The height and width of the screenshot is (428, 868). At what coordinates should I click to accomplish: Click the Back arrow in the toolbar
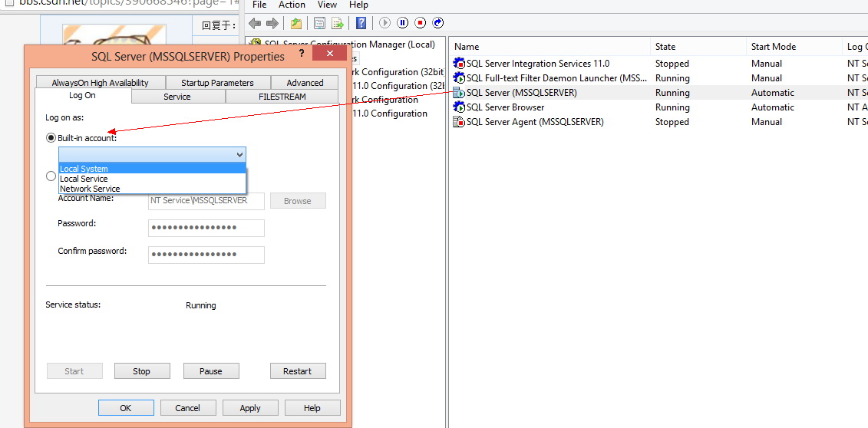pyautogui.click(x=255, y=23)
